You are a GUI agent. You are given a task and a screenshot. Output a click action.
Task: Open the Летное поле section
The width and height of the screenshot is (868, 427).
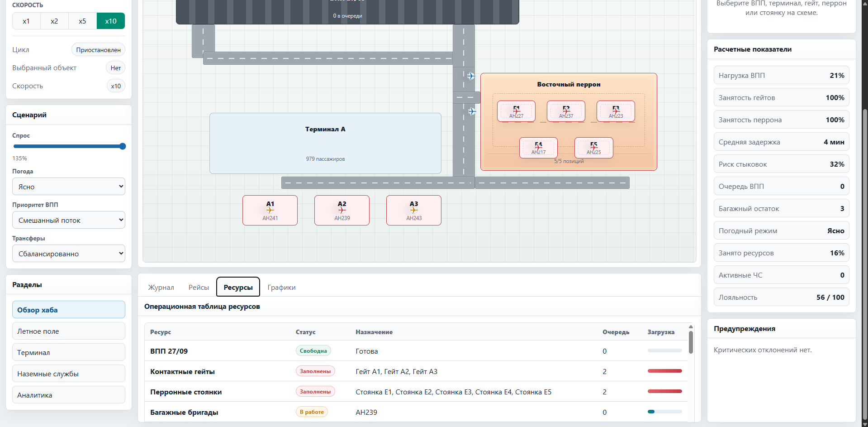tap(69, 331)
